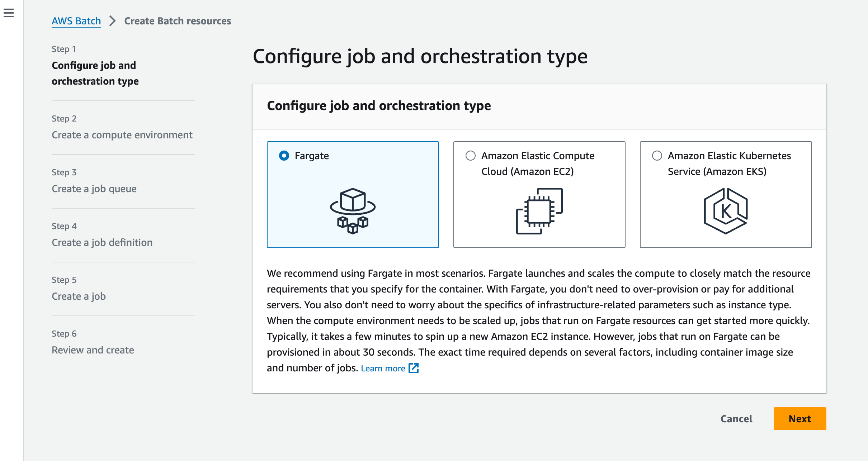Click the breadcrumb chevron separator
The width and height of the screenshot is (868, 461).
(x=113, y=21)
